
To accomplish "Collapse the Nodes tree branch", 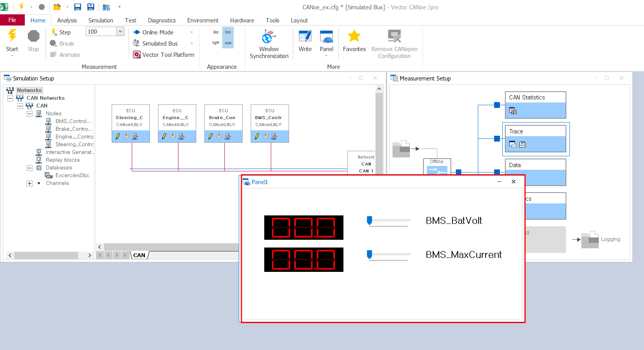I will click(29, 114).
